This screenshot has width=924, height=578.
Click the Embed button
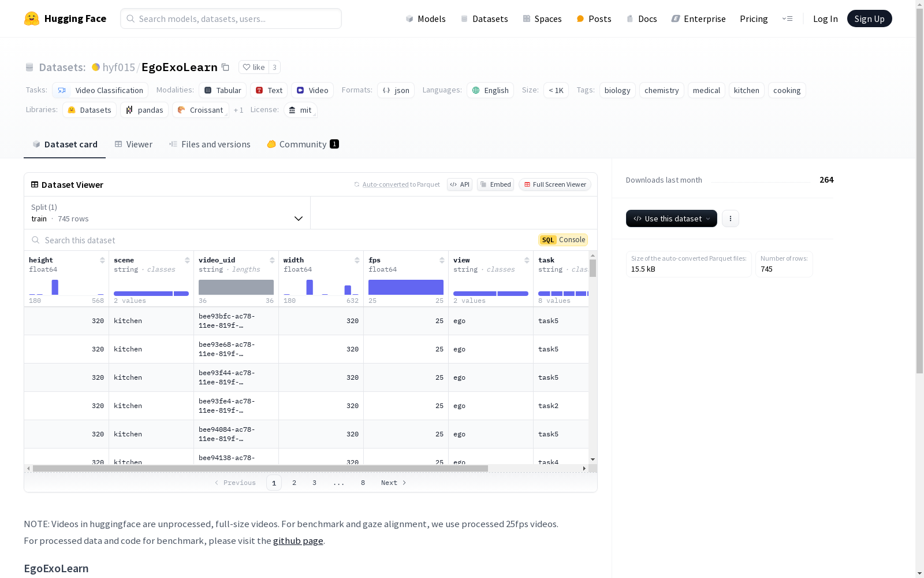(x=495, y=184)
